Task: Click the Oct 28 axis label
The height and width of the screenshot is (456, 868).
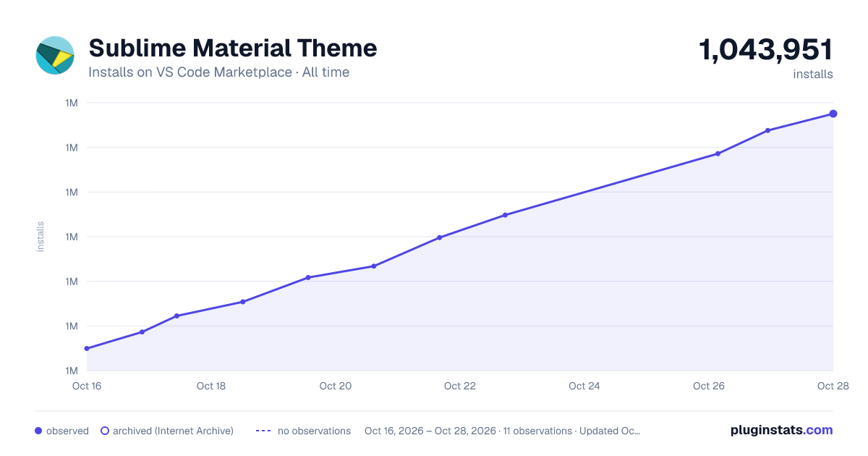Action: (832, 386)
